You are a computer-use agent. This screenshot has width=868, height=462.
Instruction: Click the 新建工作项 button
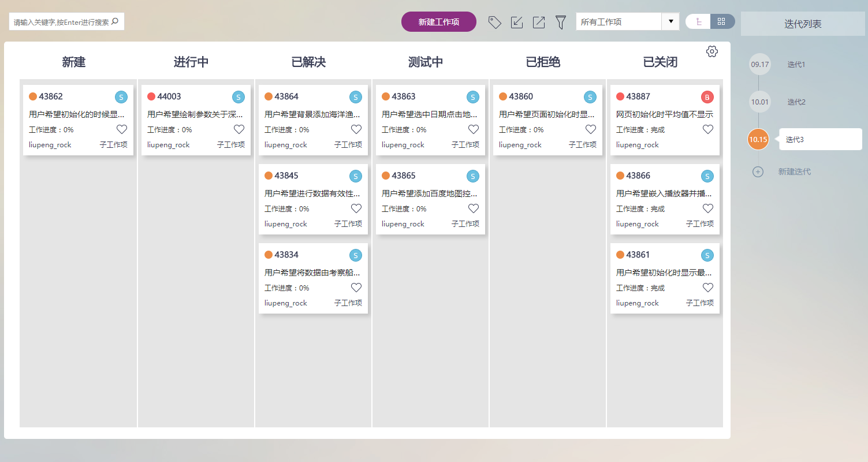click(x=439, y=22)
